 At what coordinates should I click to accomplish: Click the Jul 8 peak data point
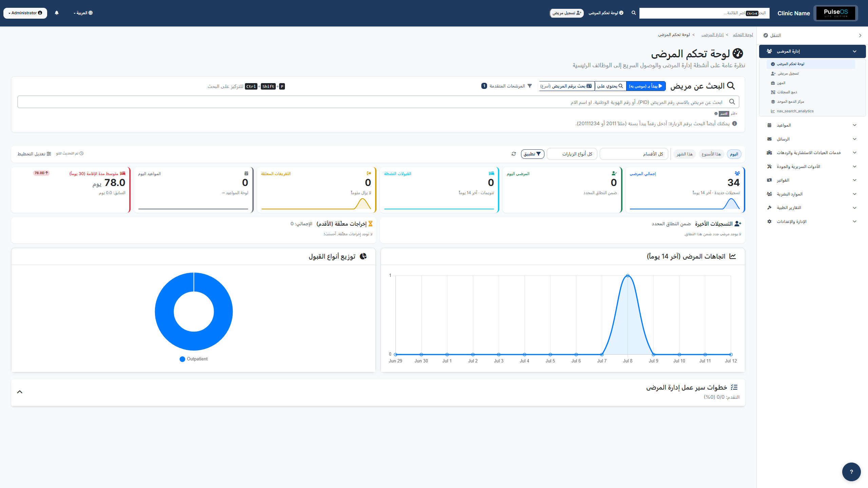click(x=628, y=276)
